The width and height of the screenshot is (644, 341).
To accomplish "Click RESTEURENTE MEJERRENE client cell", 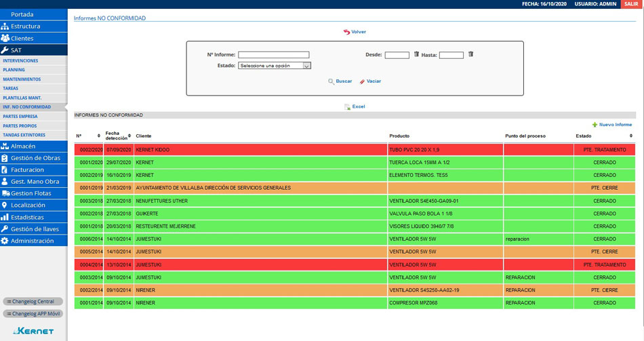I will (260, 226).
